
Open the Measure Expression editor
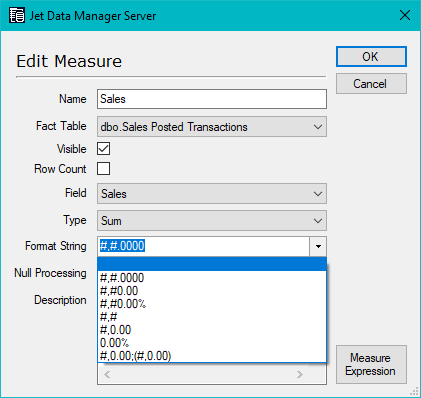click(371, 364)
